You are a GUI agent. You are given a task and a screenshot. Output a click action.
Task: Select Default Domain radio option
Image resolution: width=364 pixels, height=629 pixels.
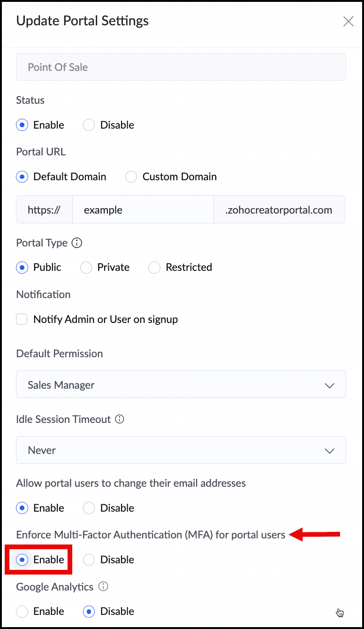pos(22,177)
